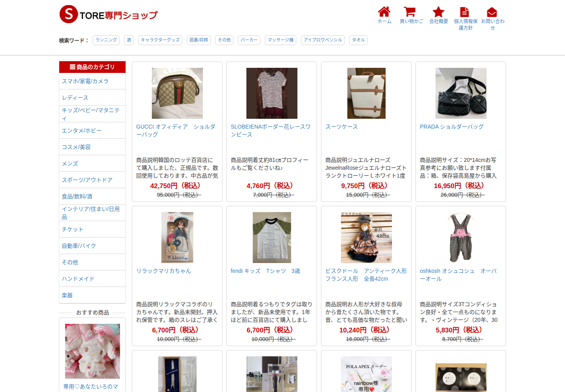This screenshot has width=565, height=392.
Task: Open the レディース category
Action: 92,98
